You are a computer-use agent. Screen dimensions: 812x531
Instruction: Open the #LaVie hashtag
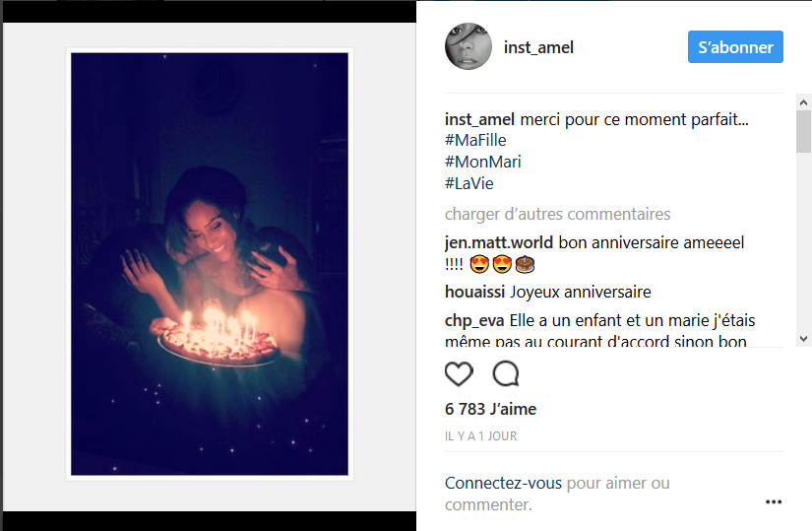470,183
